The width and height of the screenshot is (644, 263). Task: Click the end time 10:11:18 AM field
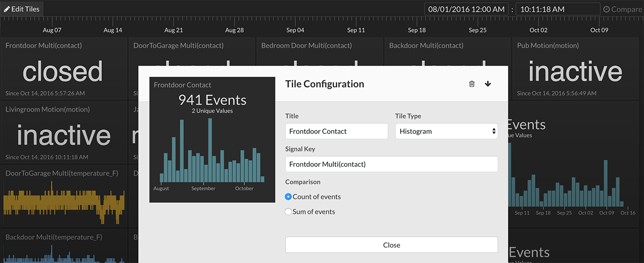pyautogui.click(x=557, y=9)
